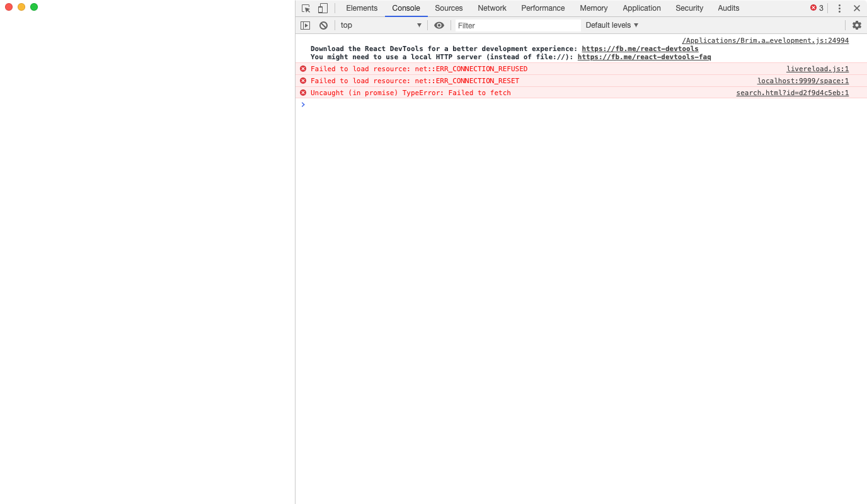Open the localhost:9999/space:1 error source
This screenshot has width=867, height=504.
click(803, 81)
